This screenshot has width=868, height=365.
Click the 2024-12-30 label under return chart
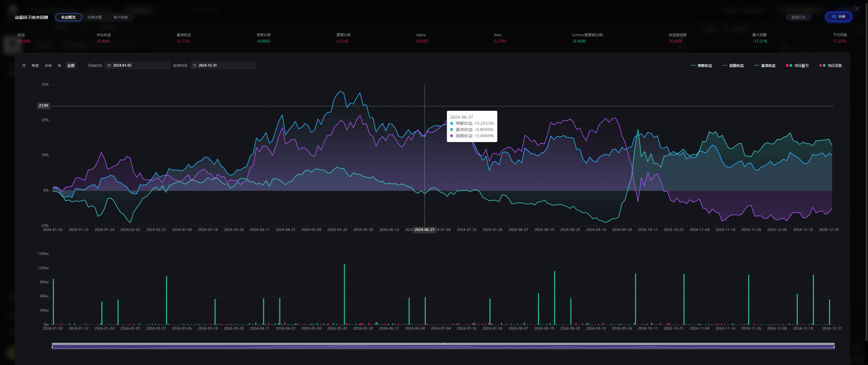tap(829, 230)
